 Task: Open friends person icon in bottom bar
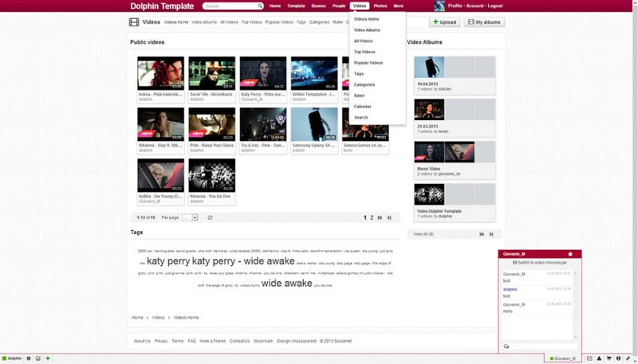click(599, 358)
